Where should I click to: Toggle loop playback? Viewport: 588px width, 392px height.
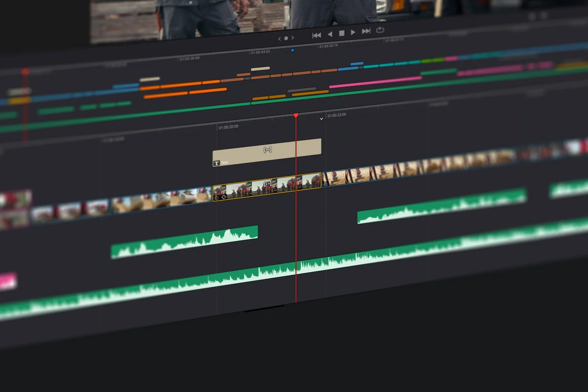tap(380, 30)
